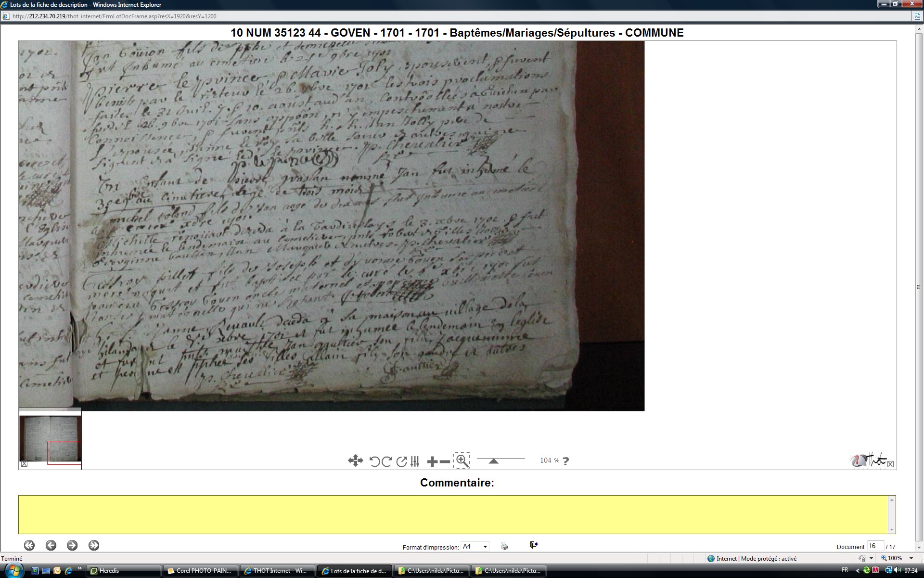
Task: Zoom in with plus icon
Action: click(x=432, y=462)
